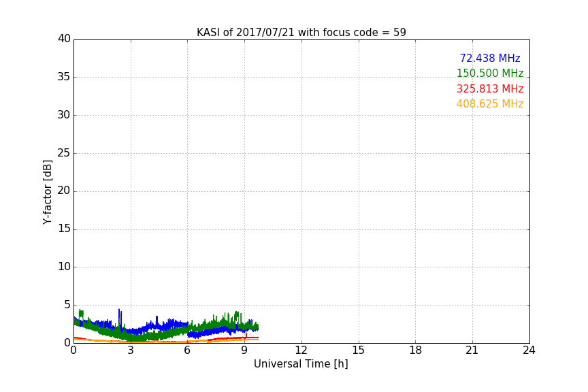
Task: Click the y-axis tick label 40
Action: coord(64,39)
